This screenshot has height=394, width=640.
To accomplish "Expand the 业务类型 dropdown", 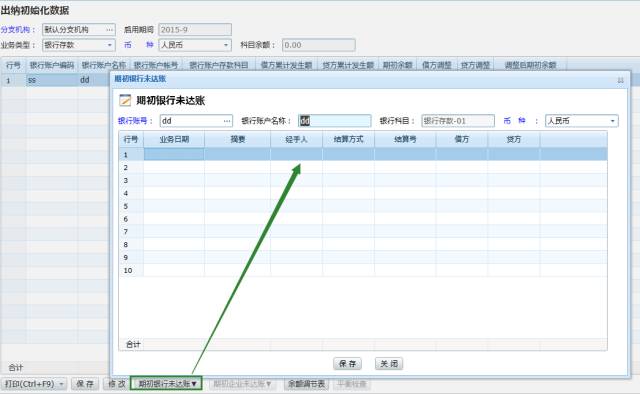I will (110, 45).
